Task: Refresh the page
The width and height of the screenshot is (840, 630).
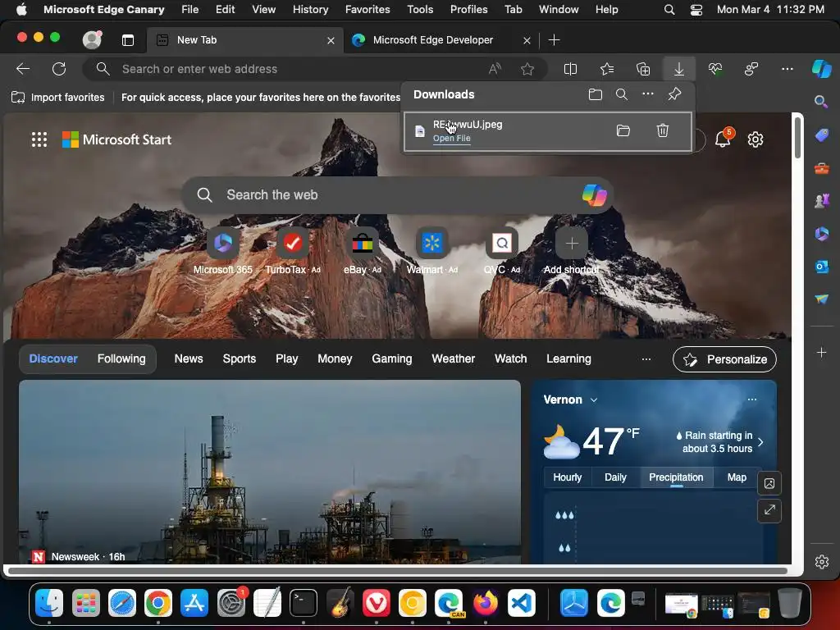Action: pos(59,69)
